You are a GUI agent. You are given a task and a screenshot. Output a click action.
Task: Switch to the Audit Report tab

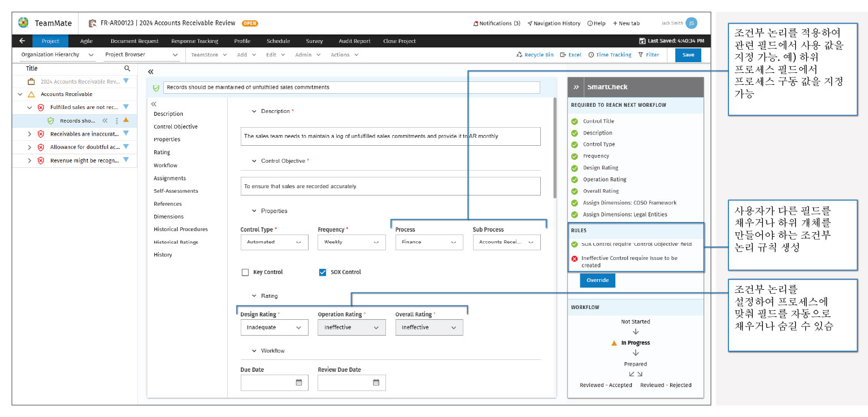(x=354, y=41)
